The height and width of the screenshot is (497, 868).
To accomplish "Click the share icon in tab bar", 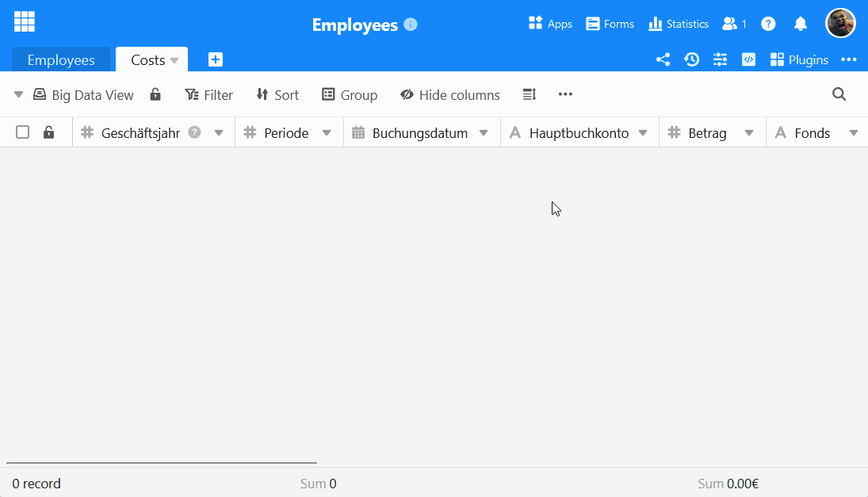I will [663, 59].
